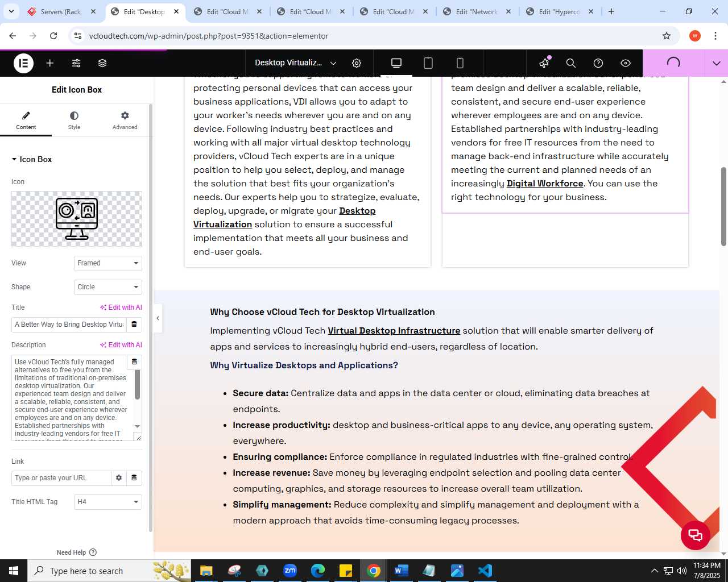Click the Link URL input field
Viewport: 728px width, 582px height.
[x=61, y=478]
